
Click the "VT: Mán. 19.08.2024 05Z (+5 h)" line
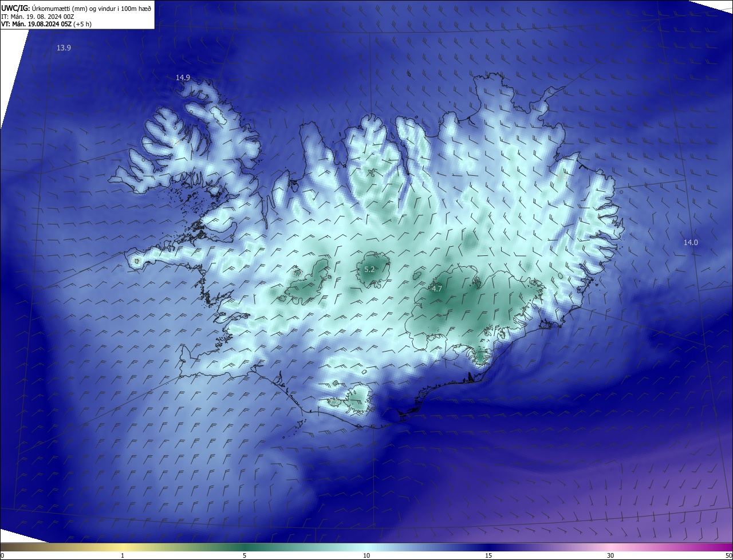(x=46, y=24)
